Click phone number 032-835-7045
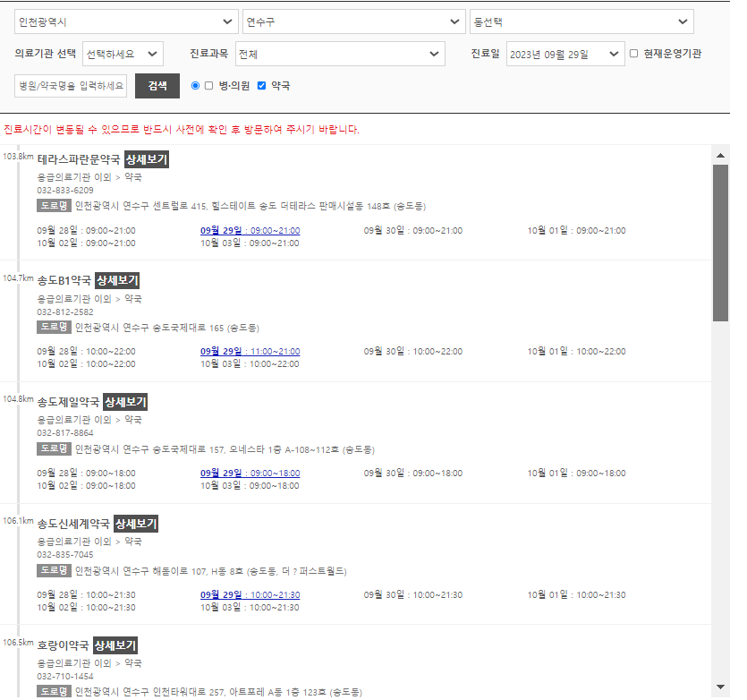 pyautogui.click(x=65, y=555)
